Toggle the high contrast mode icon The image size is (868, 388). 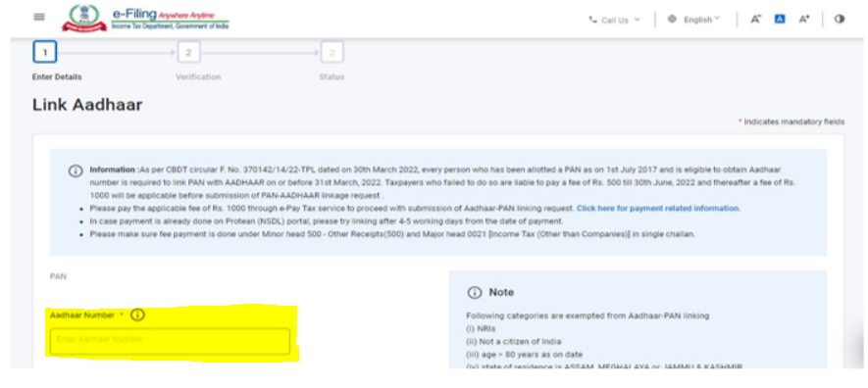pyautogui.click(x=840, y=19)
